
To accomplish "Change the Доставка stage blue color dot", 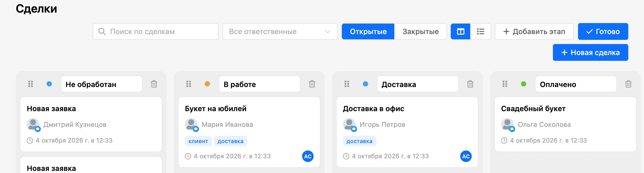I will 365,84.
